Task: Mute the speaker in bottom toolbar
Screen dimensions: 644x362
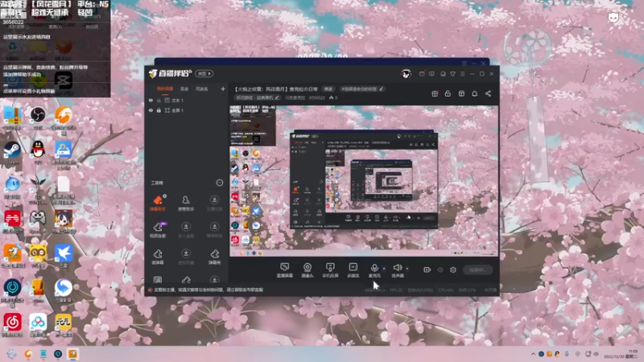Action: pyautogui.click(x=397, y=270)
